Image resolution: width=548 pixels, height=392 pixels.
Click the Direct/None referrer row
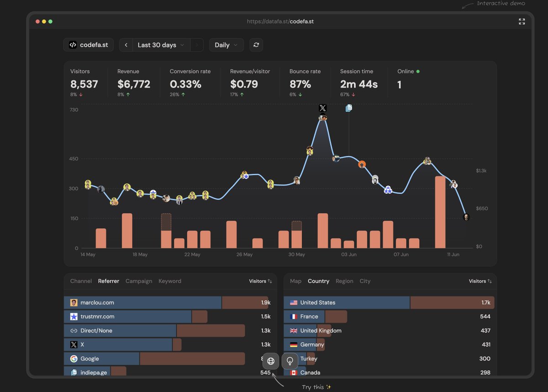click(169, 330)
